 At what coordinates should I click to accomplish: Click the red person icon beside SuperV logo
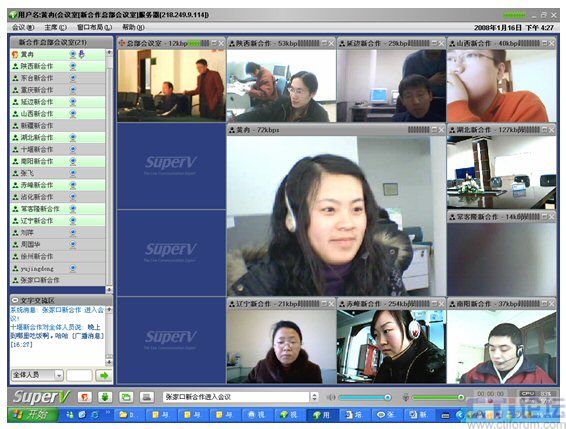85,397
